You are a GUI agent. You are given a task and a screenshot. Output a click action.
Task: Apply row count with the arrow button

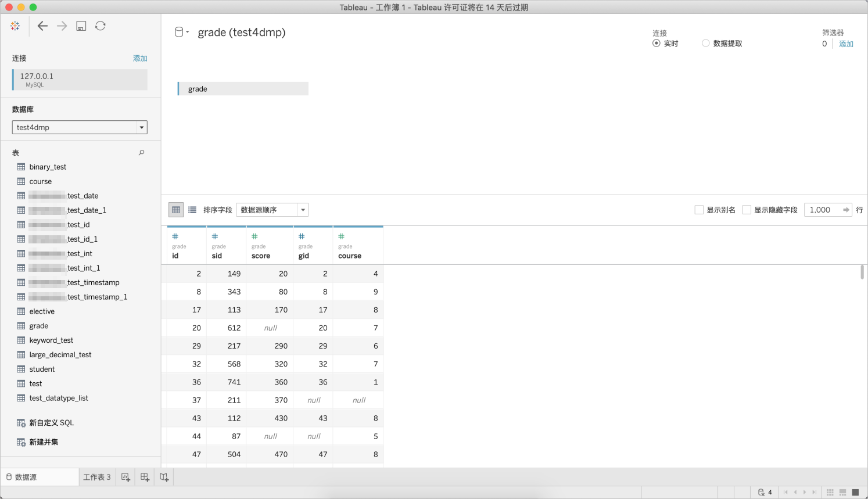[846, 210]
